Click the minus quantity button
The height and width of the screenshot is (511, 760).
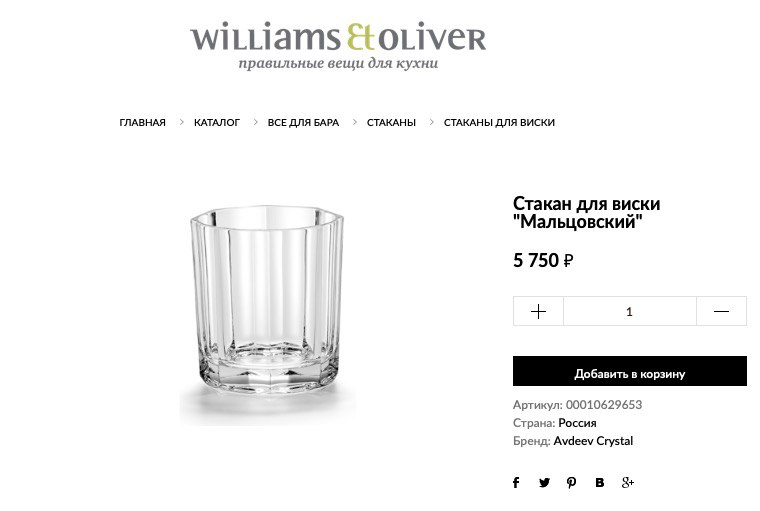[x=721, y=311]
